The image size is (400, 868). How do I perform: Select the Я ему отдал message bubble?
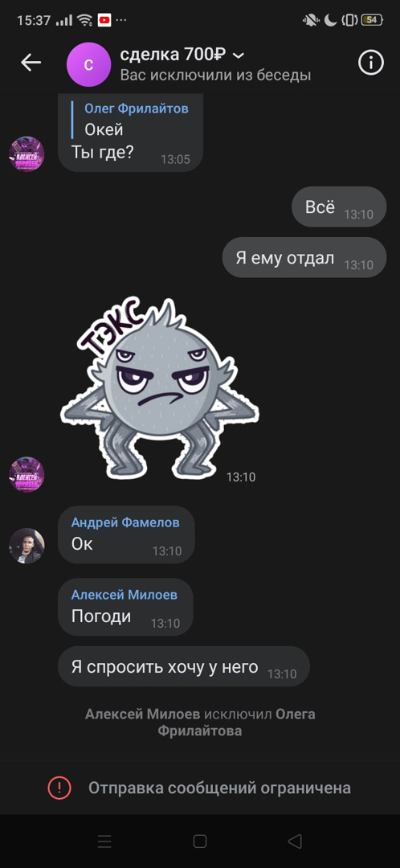[x=304, y=257]
